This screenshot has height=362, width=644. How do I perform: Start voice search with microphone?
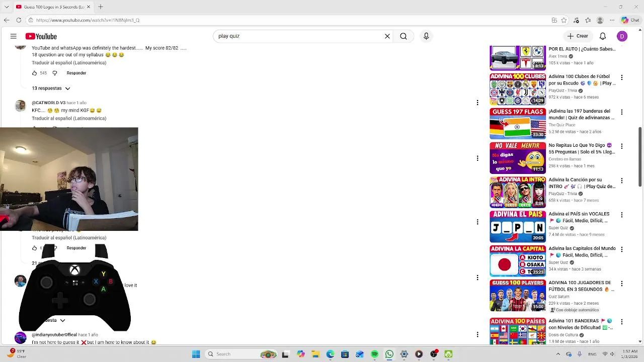coord(426,36)
